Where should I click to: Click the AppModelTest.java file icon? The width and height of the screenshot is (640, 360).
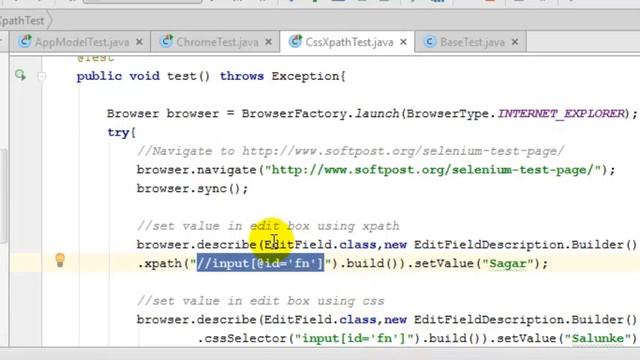click(25, 41)
